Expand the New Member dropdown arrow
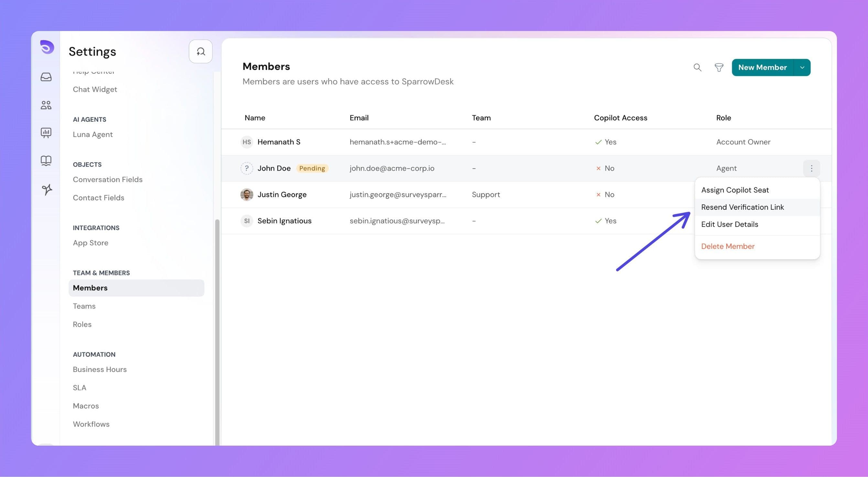The width and height of the screenshot is (868, 477). coord(802,67)
